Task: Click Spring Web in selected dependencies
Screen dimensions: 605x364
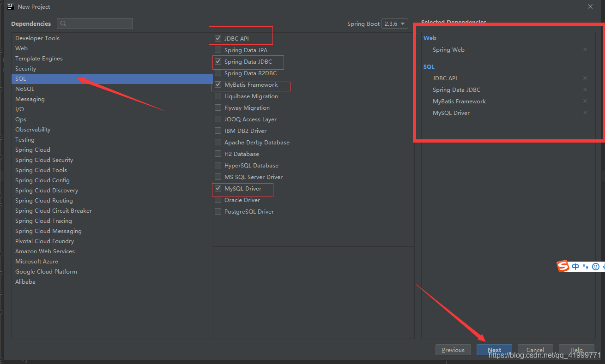Action: [448, 49]
